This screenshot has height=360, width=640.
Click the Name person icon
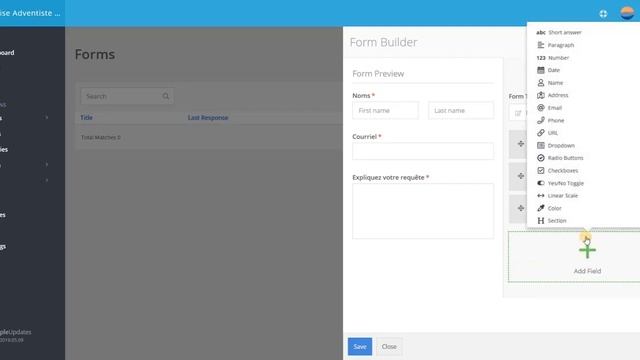541,83
